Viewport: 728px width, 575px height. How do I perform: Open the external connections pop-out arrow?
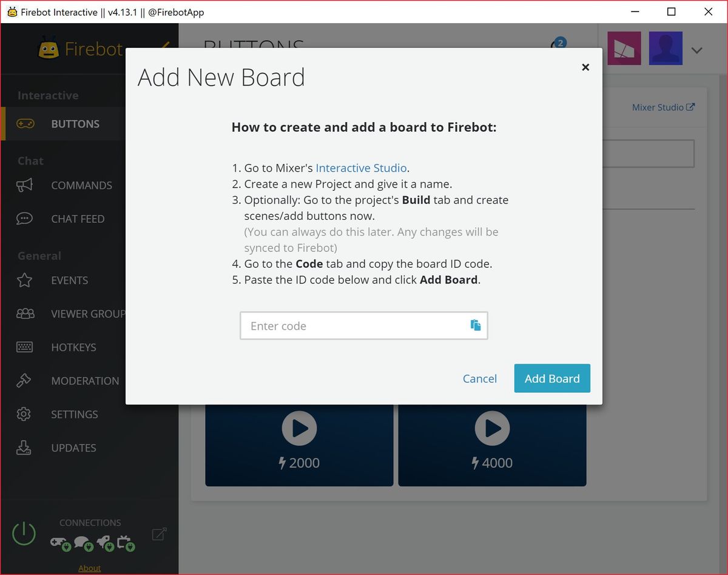pos(159,534)
